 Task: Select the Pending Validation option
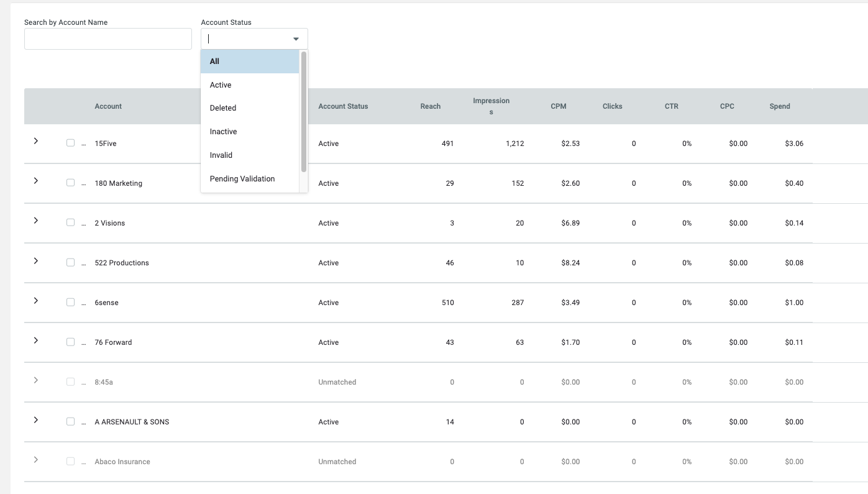tap(250, 179)
